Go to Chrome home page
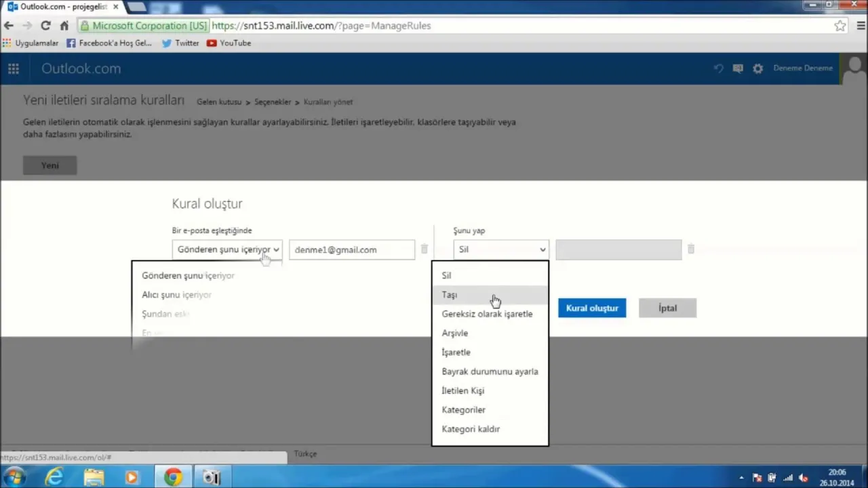This screenshot has width=868, height=488. pos(64,26)
